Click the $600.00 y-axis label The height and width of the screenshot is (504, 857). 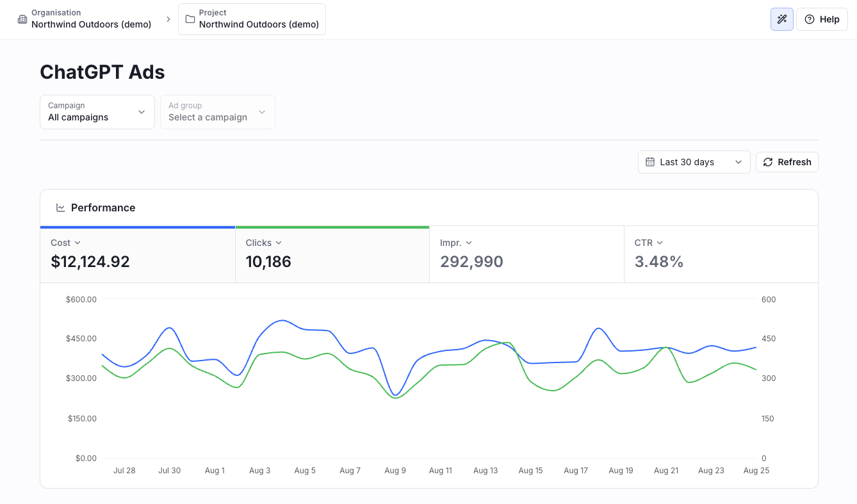point(81,299)
